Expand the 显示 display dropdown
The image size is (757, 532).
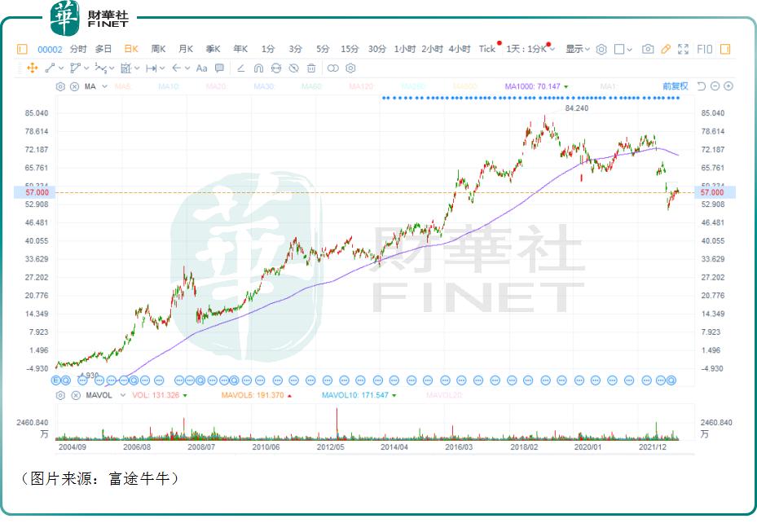click(577, 49)
